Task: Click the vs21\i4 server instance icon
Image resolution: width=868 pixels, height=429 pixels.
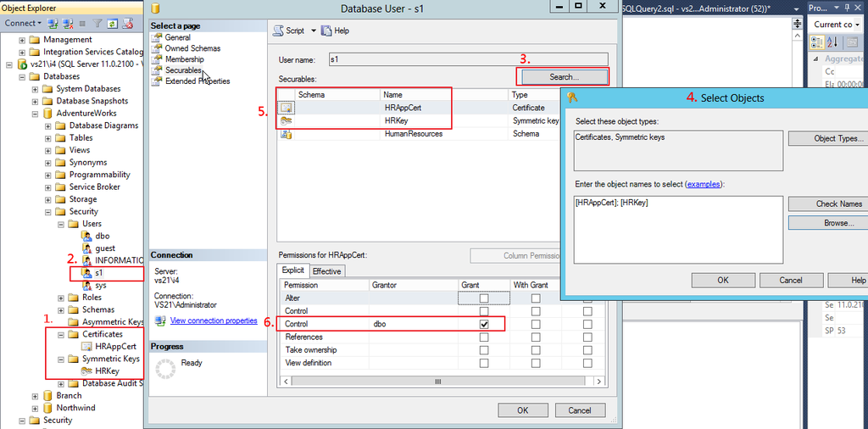Action: coord(22,64)
